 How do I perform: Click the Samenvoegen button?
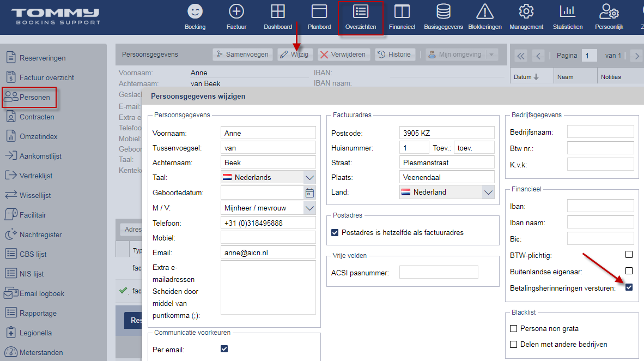click(243, 55)
